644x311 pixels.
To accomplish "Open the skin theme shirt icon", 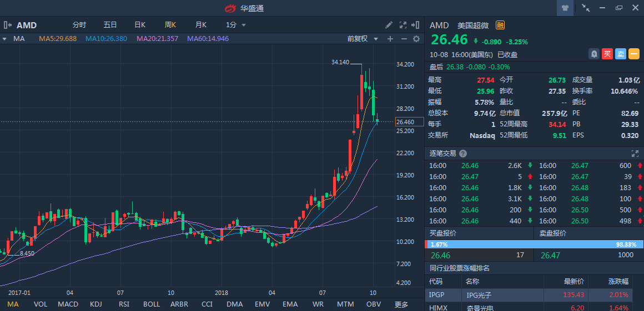I will pos(565,8).
